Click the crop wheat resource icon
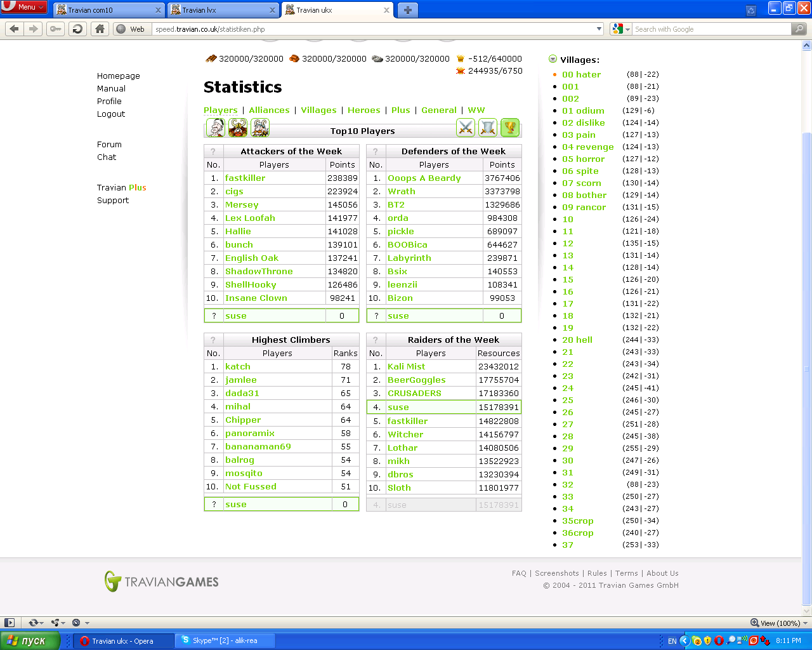Screen dimensions: 812x650 pos(461,58)
